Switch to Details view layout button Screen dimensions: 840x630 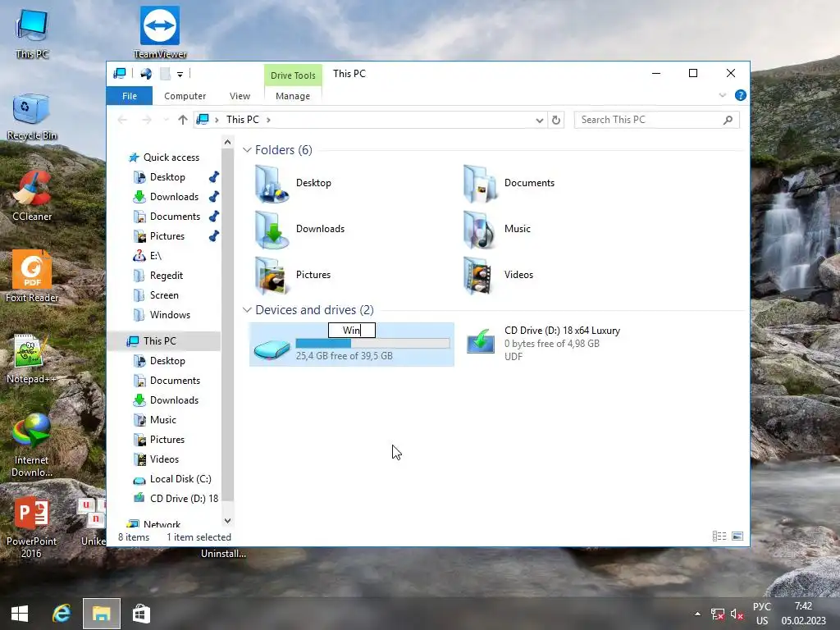point(719,536)
